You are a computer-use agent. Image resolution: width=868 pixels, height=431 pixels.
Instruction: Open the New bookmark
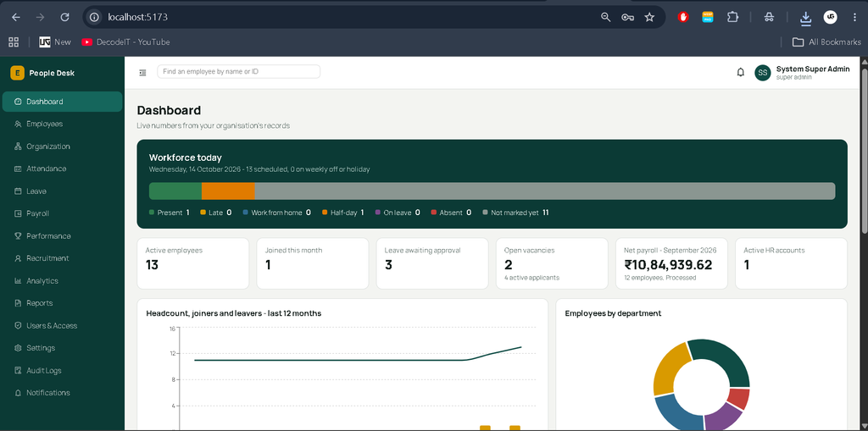[x=55, y=42]
